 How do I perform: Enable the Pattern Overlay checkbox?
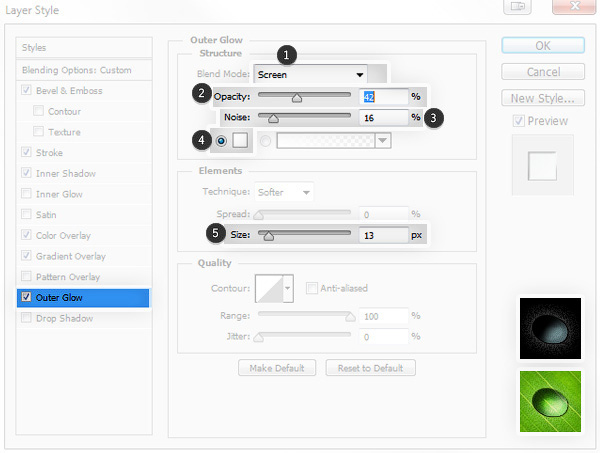coord(26,276)
